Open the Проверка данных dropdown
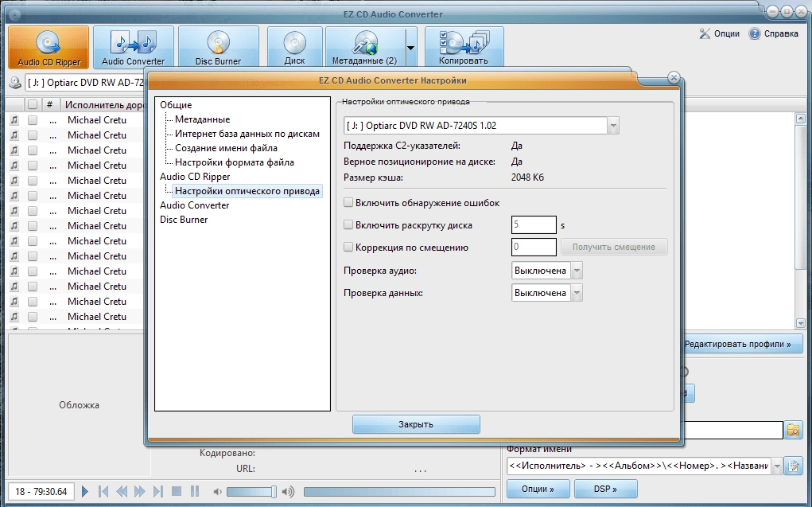 (x=577, y=293)
